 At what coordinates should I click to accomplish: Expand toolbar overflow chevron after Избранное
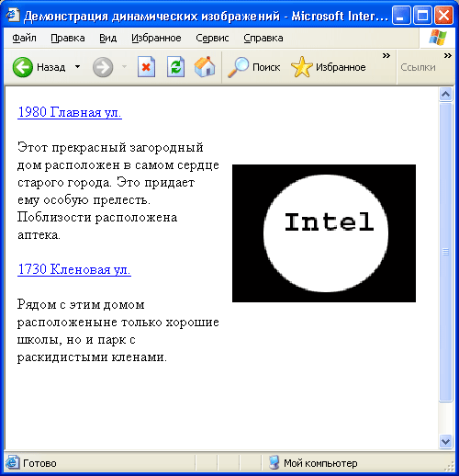386,56
